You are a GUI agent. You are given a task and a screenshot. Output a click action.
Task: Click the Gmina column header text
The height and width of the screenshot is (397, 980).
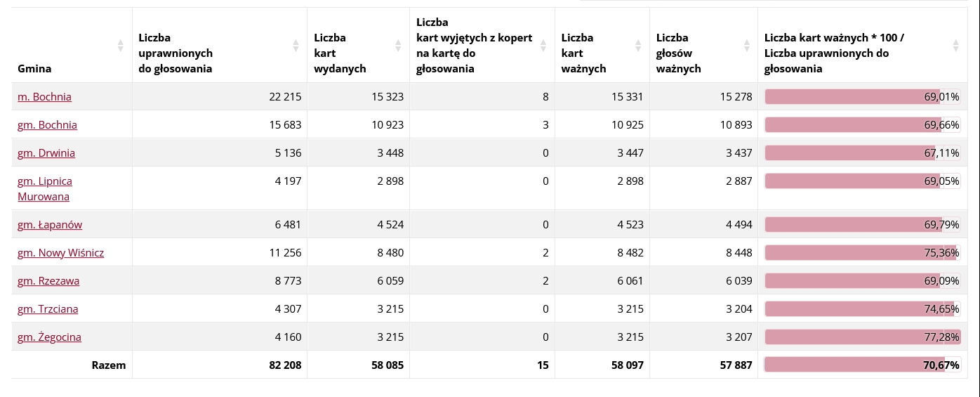coord(34,69)
